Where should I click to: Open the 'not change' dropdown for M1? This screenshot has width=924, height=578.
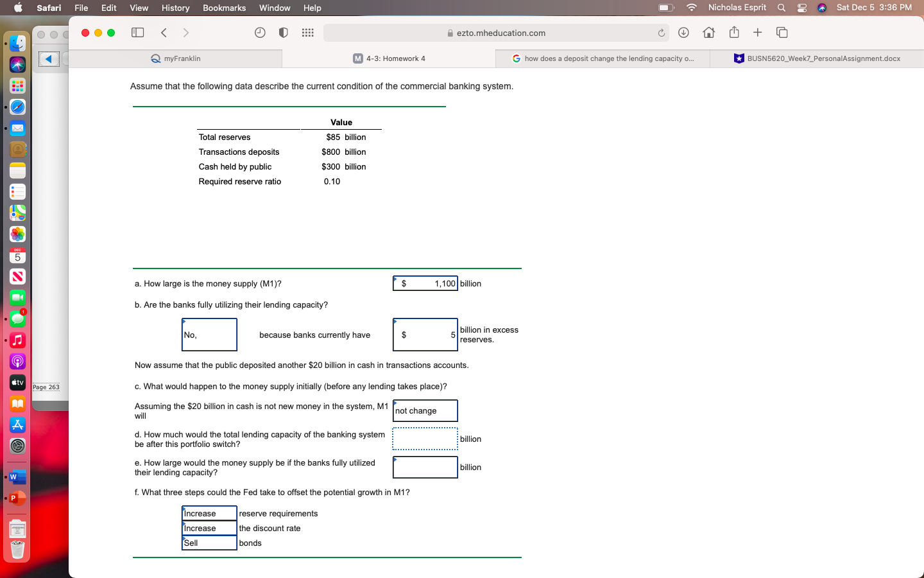click(425, 410)
